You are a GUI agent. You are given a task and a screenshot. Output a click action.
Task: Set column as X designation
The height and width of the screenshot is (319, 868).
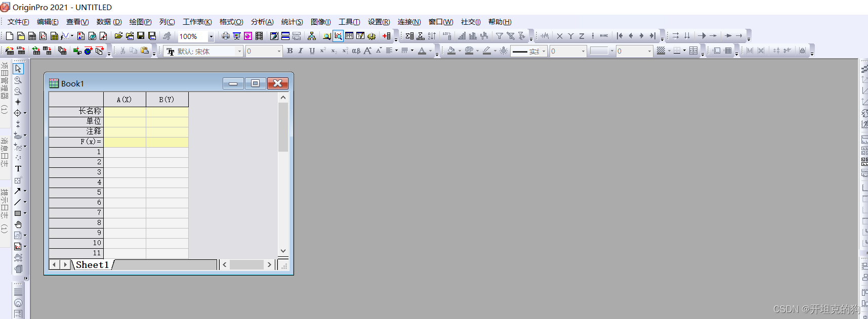[x=559, y=36]
